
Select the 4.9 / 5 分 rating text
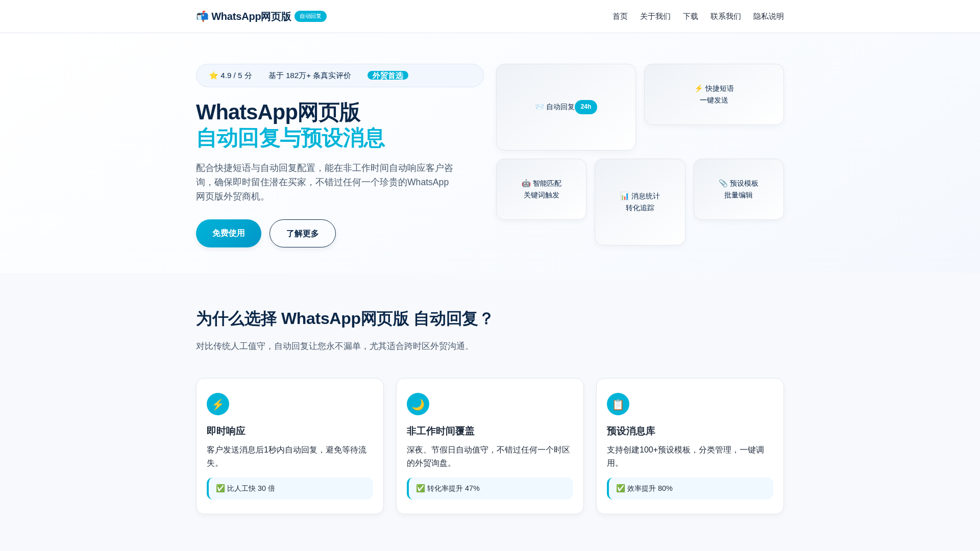pyautogui.click(x=236, y=76)
